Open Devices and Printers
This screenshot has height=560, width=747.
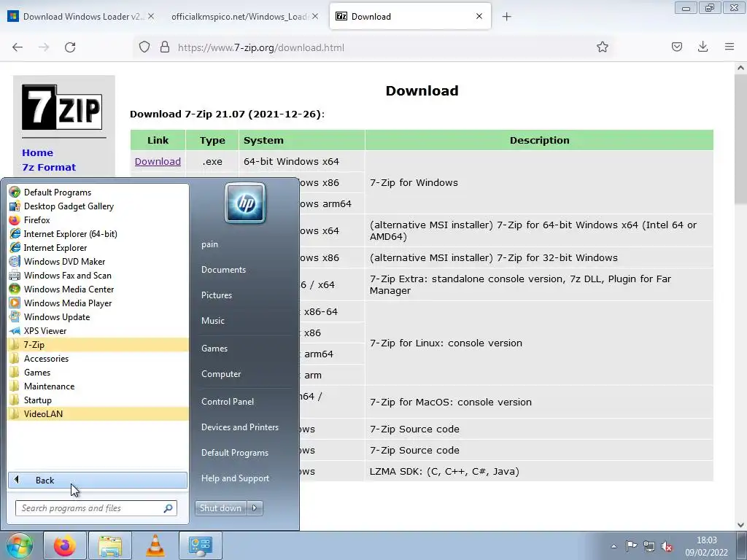click(239, 427)
